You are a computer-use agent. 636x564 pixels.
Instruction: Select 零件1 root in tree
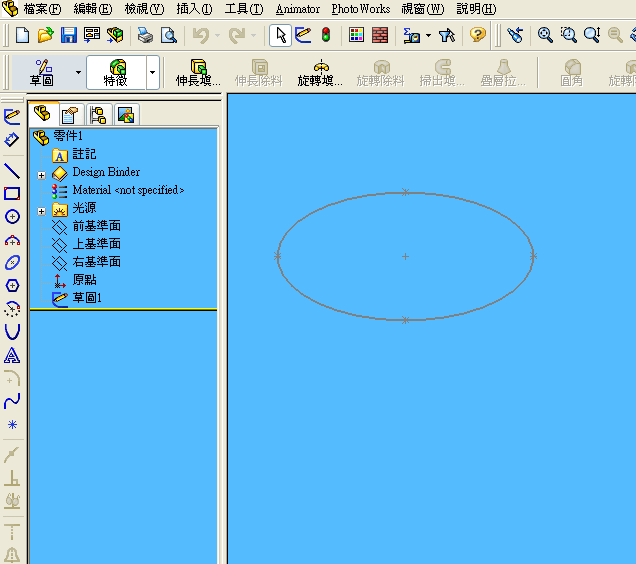68,136
